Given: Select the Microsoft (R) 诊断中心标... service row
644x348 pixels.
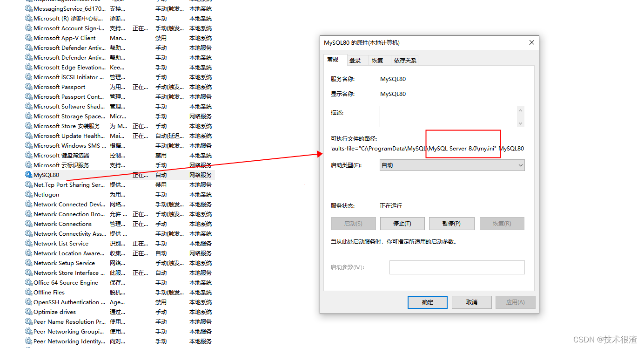Looking at the screenshot, I should coord(119,19).
